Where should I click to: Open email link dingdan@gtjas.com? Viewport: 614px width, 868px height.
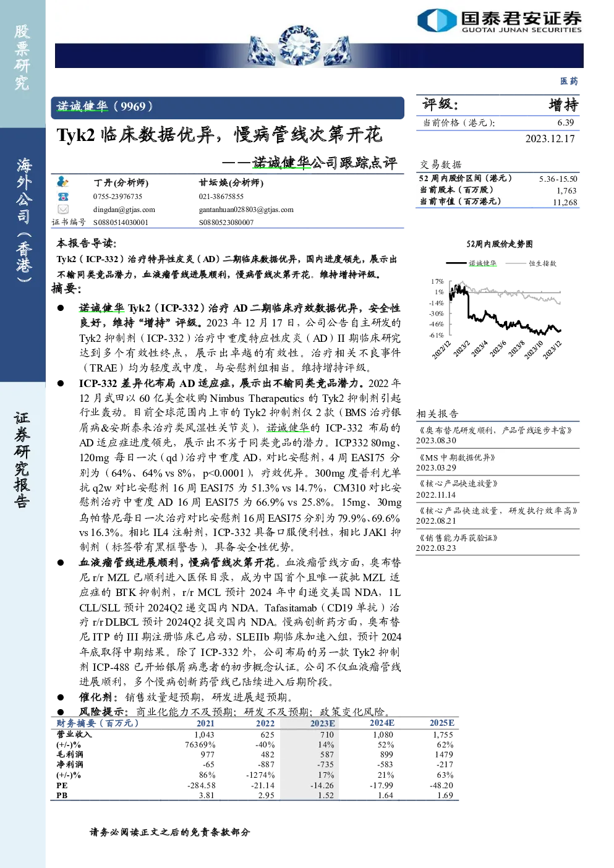coord(124,210)
